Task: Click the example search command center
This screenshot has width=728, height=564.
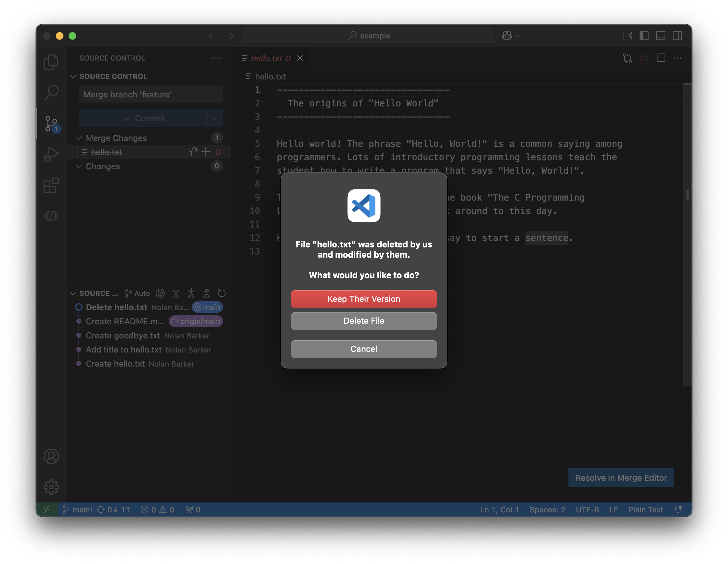Action: [368, 36]
